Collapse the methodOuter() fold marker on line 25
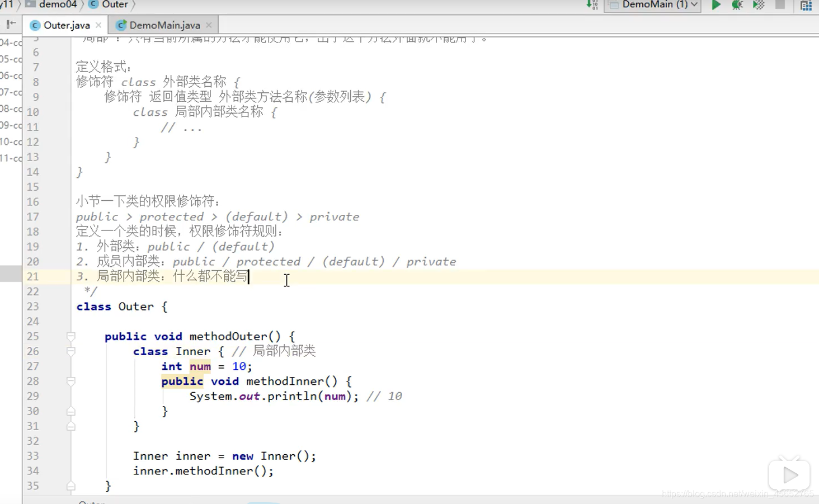819x504 pixels. point(71,336)
